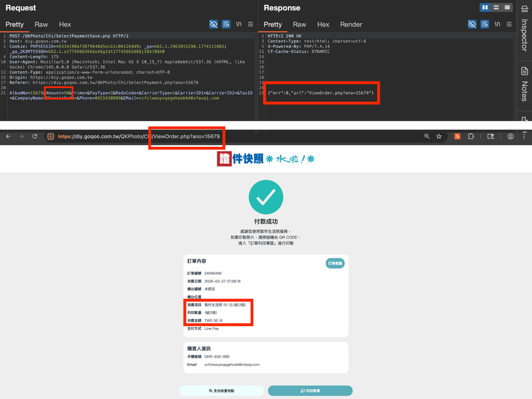Toggle the \n newline display in Response panel

[497, 24]
